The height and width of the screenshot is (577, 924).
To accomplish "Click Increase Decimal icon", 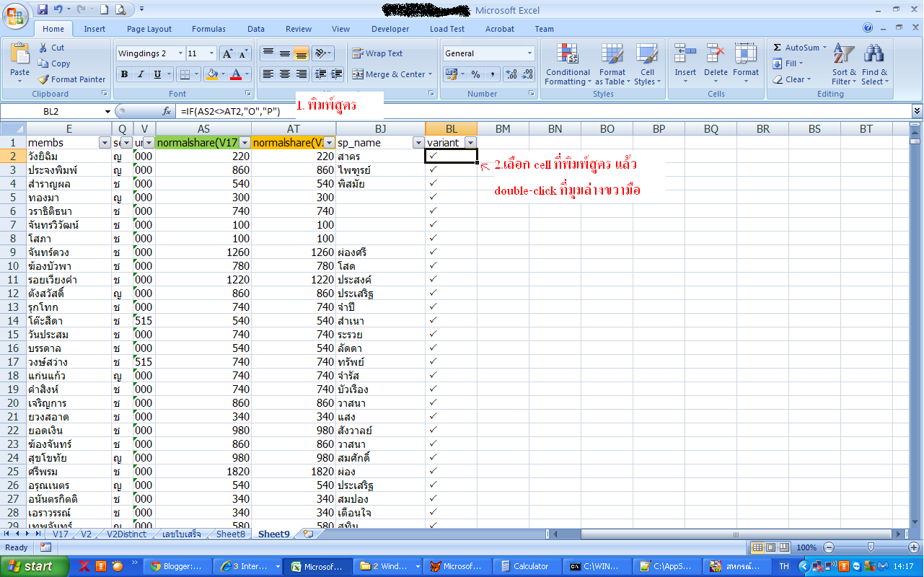I will point(511,74).
